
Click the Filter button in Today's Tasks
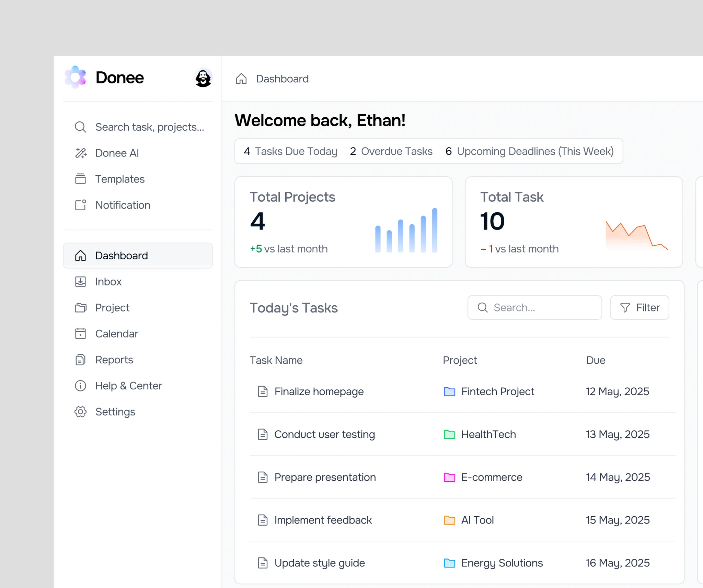pyautogui.click(x=639, y=307)
